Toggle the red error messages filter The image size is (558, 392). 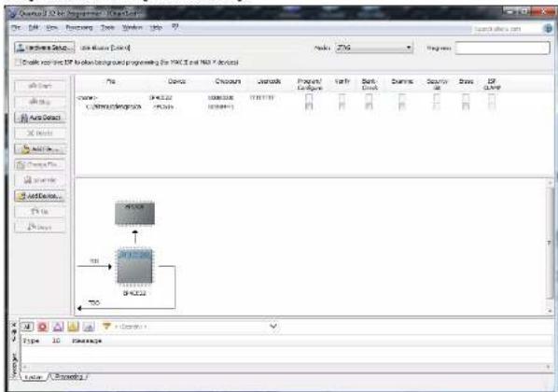[x=42, y=326]
